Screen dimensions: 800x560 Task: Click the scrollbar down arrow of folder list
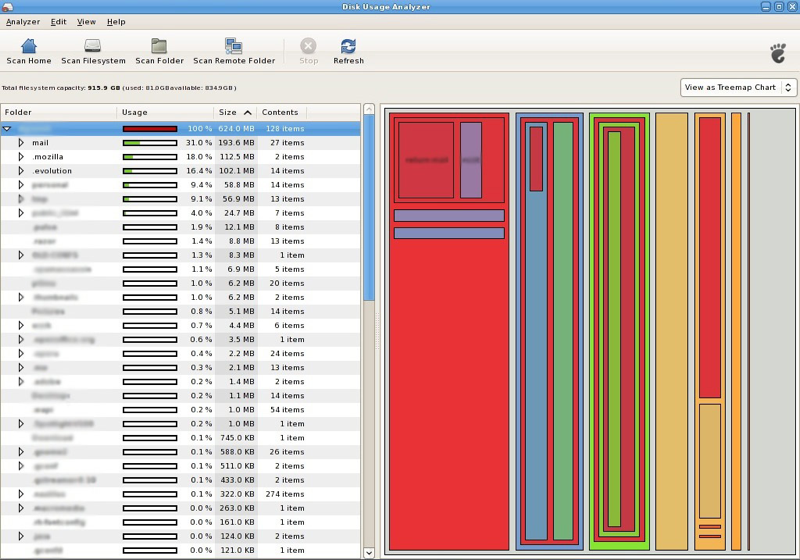pos(369,553)
